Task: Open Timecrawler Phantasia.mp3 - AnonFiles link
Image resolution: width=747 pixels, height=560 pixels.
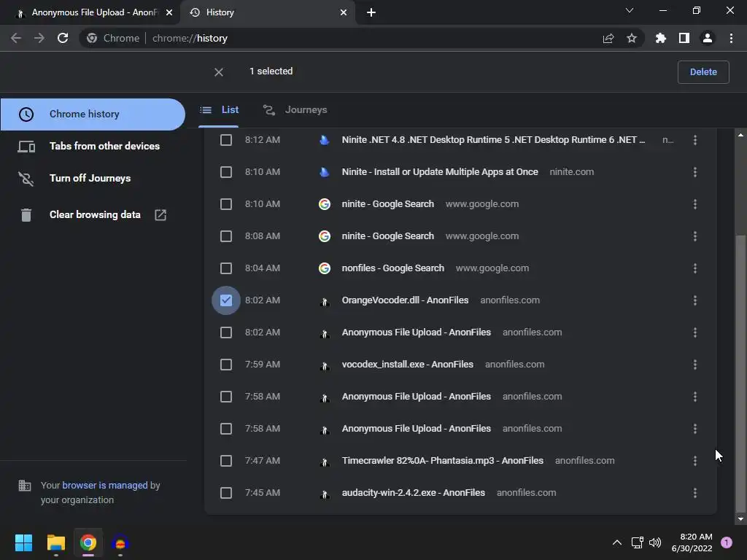Action: [x=443, y=461]
